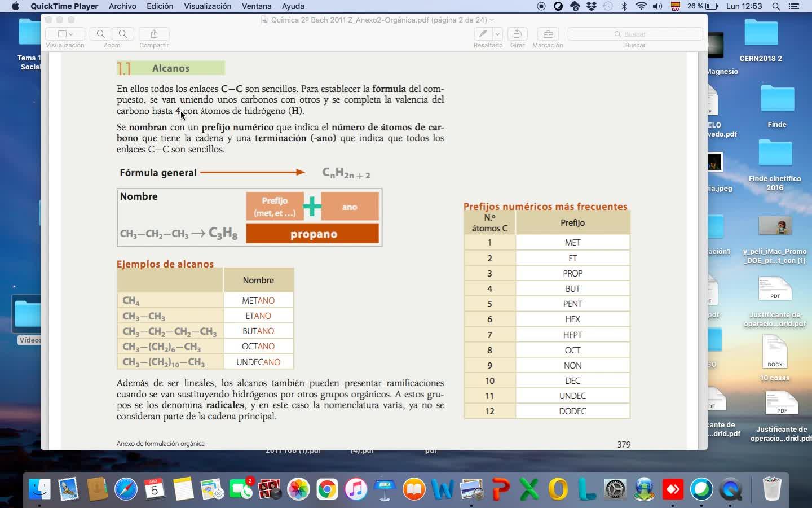Switch to Preview in the Dock
812x508 pixels.
pos(471,489)
